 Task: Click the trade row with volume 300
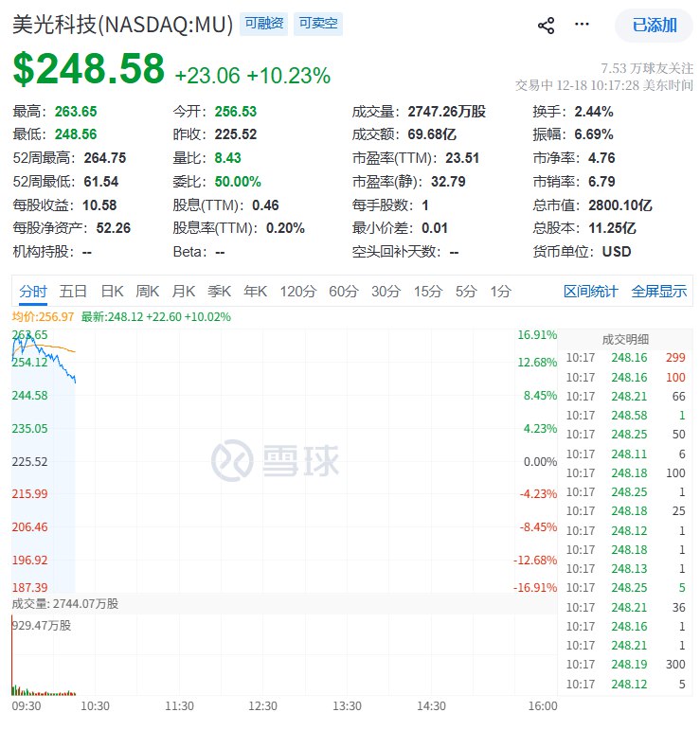625,665
